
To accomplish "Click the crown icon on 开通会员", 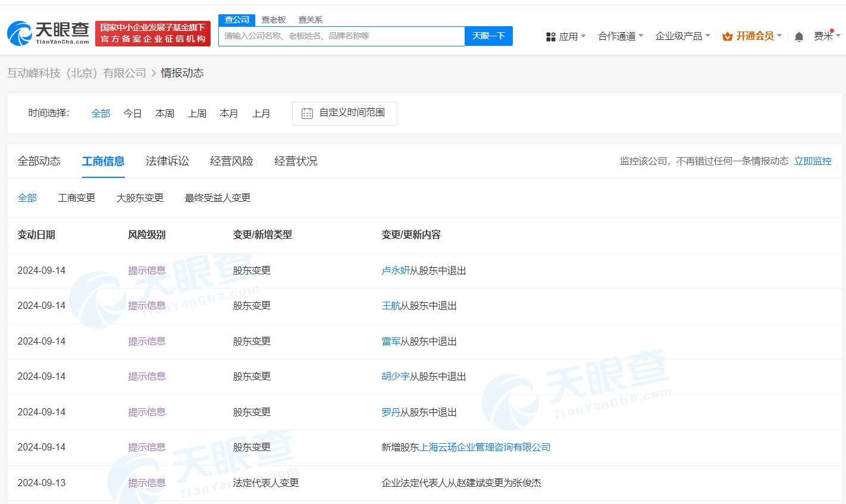I will pyautogui.click(x=727, y=36).
